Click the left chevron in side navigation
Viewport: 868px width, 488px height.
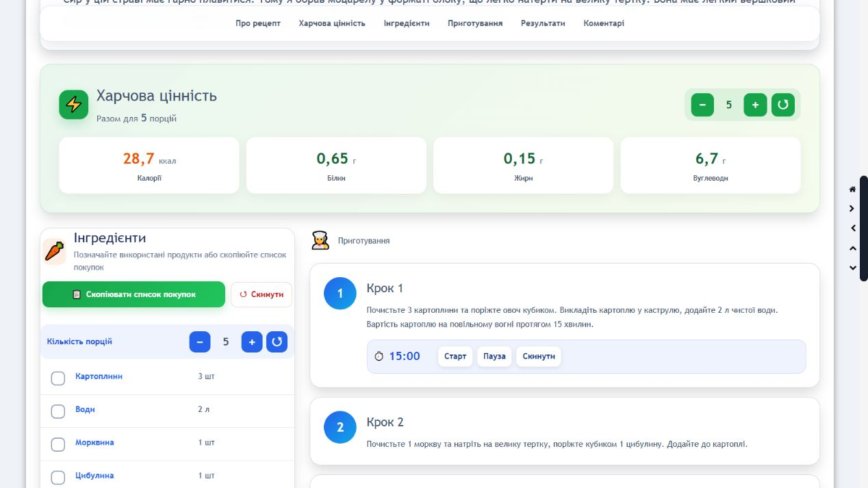click(x=852, y=228)
